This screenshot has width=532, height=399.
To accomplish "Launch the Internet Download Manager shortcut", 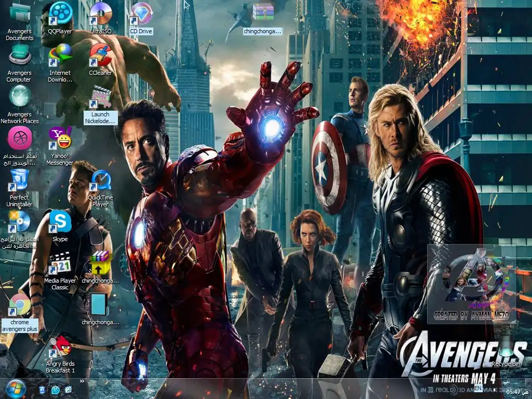I will pyautogui.click(x=60, y=64).
